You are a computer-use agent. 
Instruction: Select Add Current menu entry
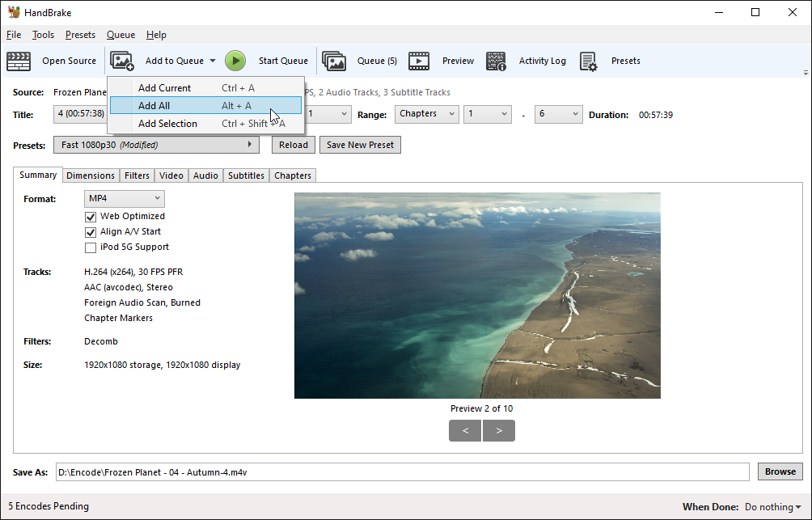pos(205,88)
